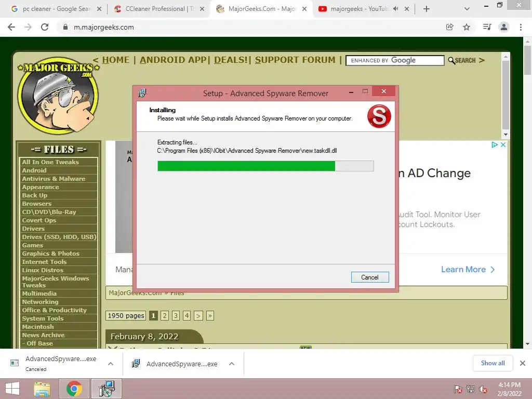532x399 pixels.
Task: Reload the MajorGeeks page
Action: [45, 27]
